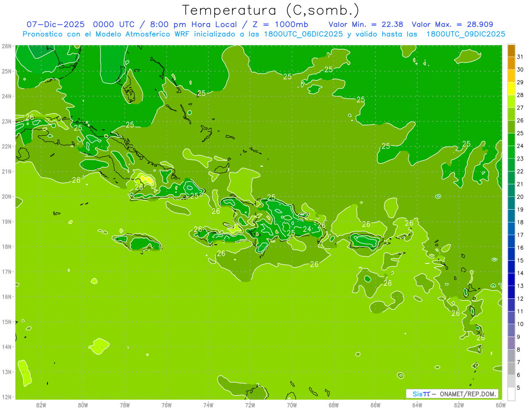Image resolution: width=532 pixels, height=411 pixels.
Task: Click the '17N' latitude axis label
Action: point(6,271)
